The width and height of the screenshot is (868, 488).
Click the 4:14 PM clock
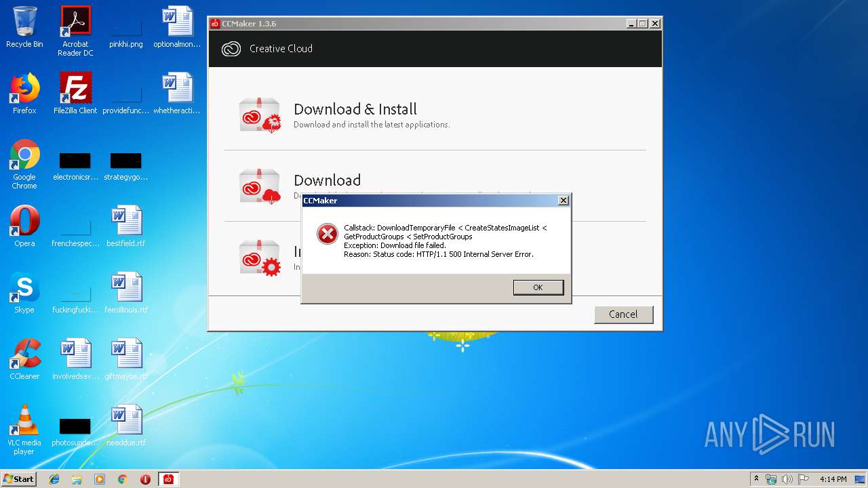pos(833,479)
